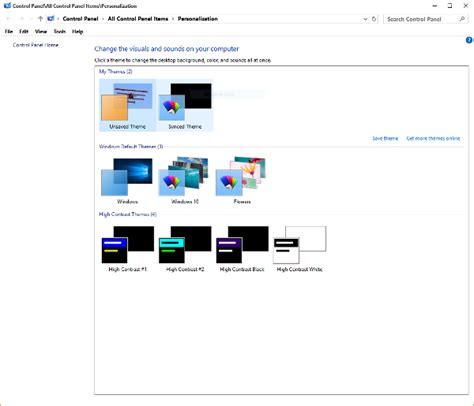The width and height of the screenshot is (474, 406).
Task: Click the My Themes (2) heading
Action: 116,72
